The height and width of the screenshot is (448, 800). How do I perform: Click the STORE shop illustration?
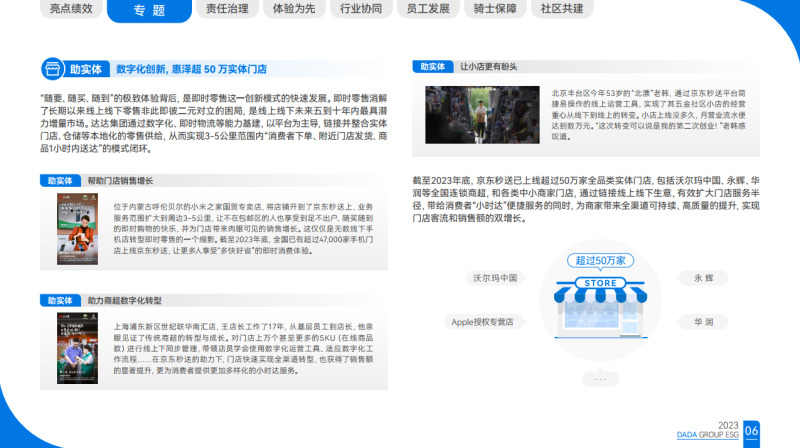coord(601,308)
